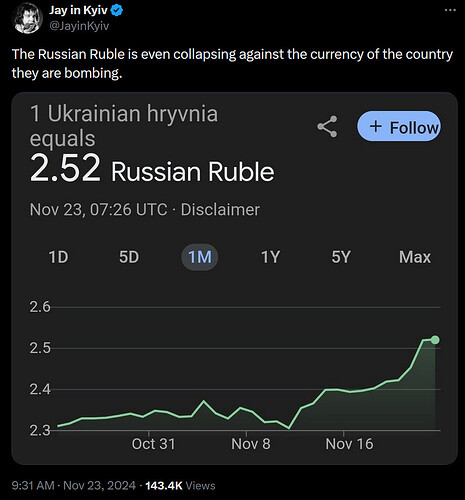The image size is (465, 500).
Task: Click the plus Follow button
Action: point(399,126)
